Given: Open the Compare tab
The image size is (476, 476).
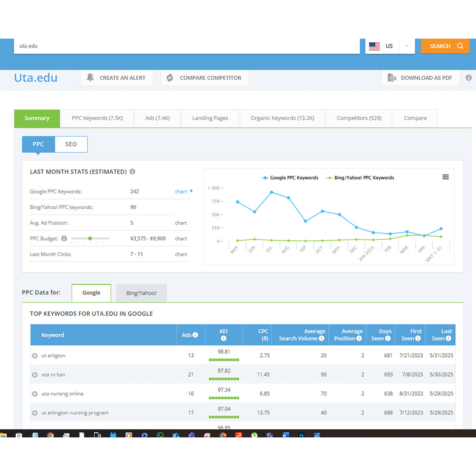Looking at the screenshot, I should (x=415, y=118).
